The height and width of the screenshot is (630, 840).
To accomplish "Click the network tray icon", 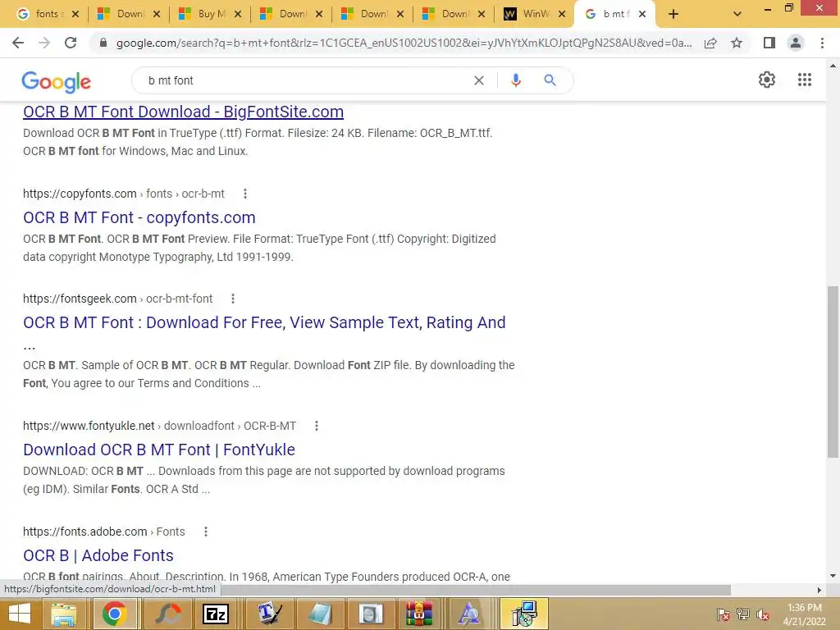I will coord(742,614).
